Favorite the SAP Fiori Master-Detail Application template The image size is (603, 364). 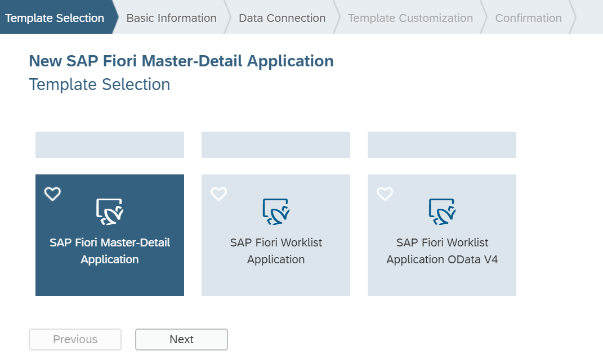coord(52,194)
